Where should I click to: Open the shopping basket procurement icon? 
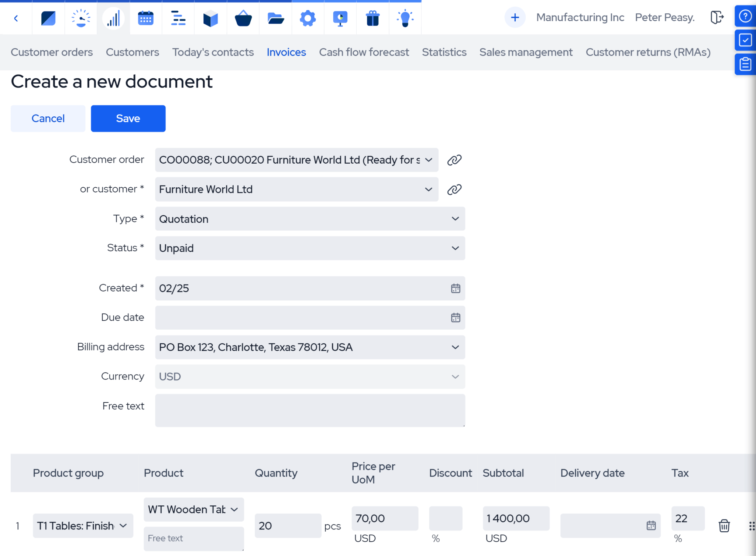[243, 18]
